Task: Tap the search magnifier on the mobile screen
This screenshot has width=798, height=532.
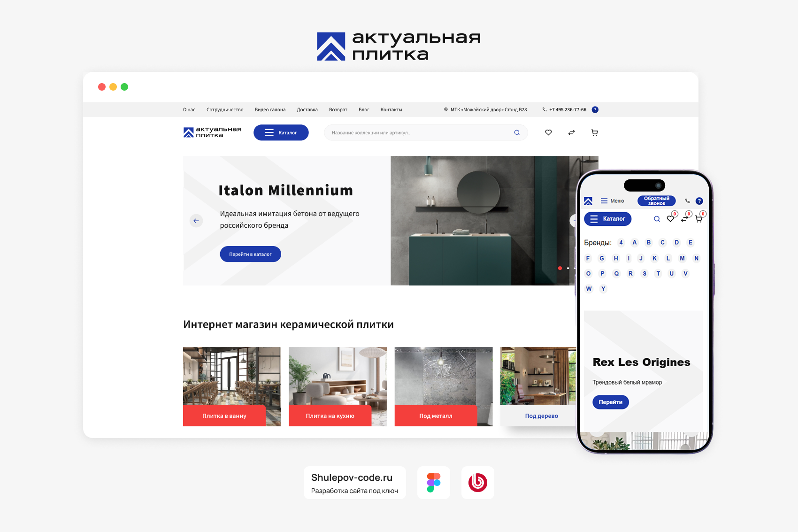Action: coord(657,219)
